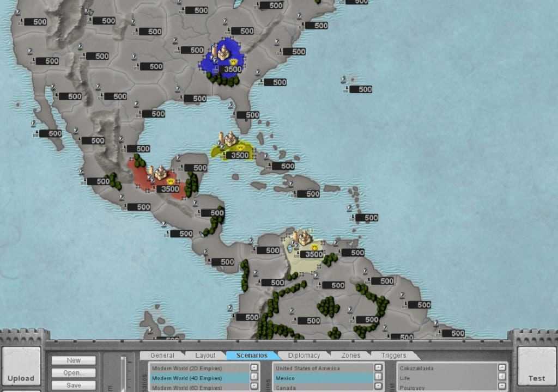Open the Zones tab

point(351,356)
